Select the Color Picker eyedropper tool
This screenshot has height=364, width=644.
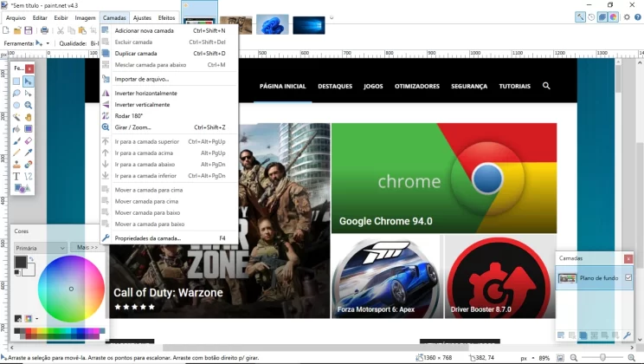pyautogui.click(x=28, y=153)
